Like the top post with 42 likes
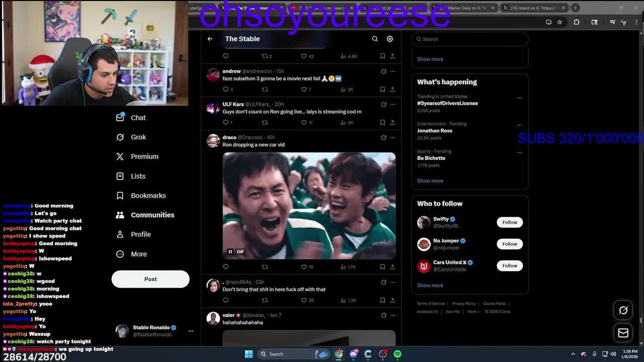Image resolution: width=644 pixels, height=362 pixels. point(304,56)
